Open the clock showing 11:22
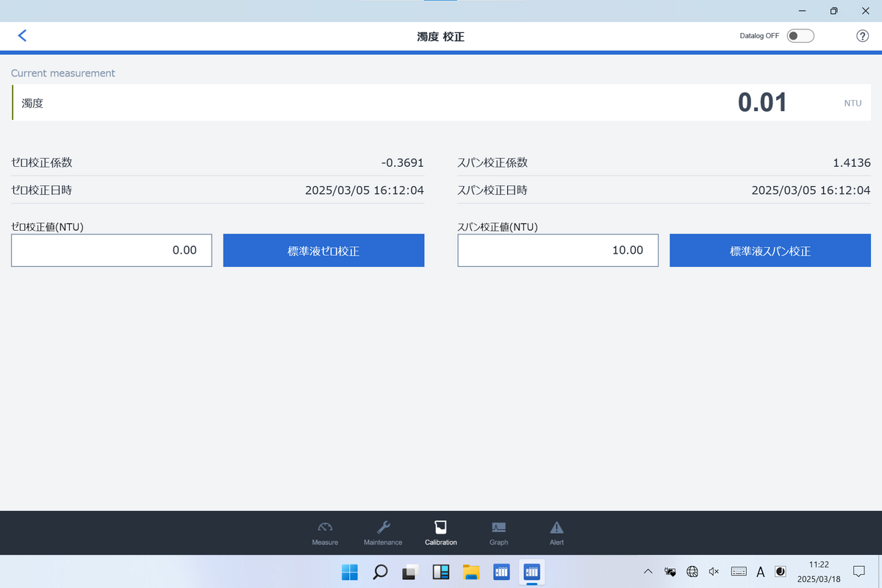Viewport: 882px width, 588px height. 818,571
